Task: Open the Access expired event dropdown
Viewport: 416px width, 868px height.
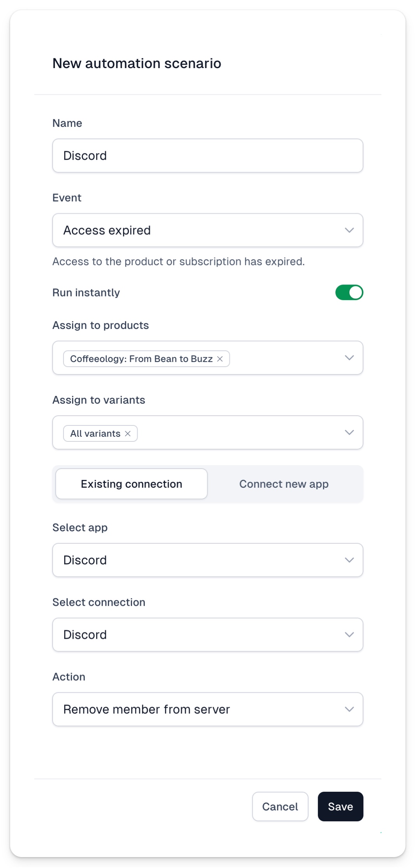Action: coord(208,230)
